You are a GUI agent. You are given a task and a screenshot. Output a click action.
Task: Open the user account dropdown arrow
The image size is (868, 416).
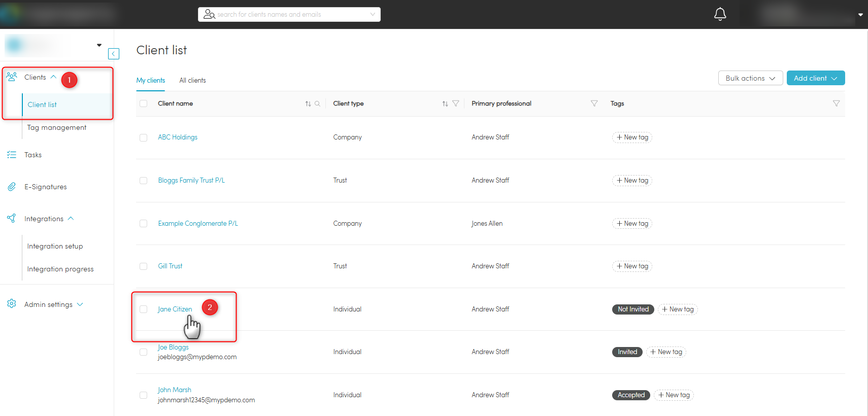[860, 15]
